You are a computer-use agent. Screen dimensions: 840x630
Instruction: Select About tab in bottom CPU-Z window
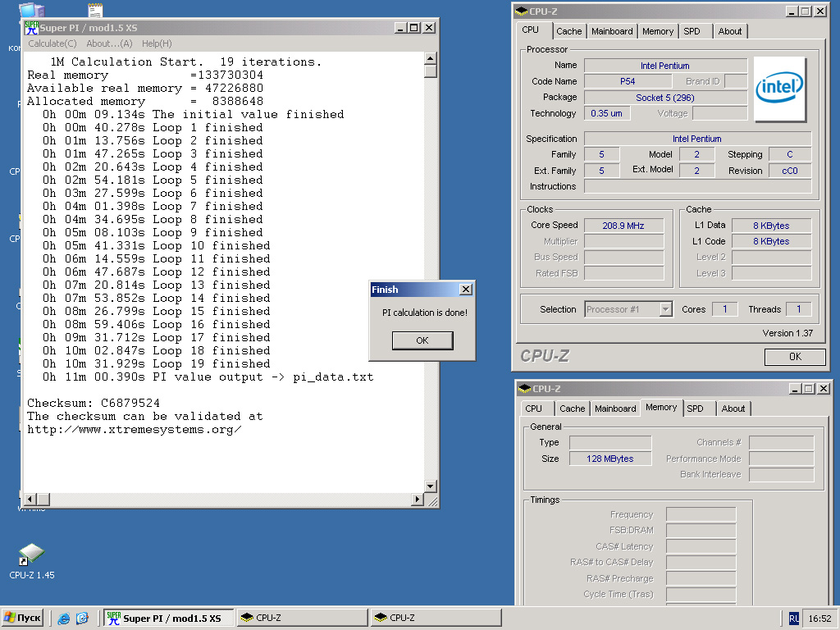click(x=733, y=409)
